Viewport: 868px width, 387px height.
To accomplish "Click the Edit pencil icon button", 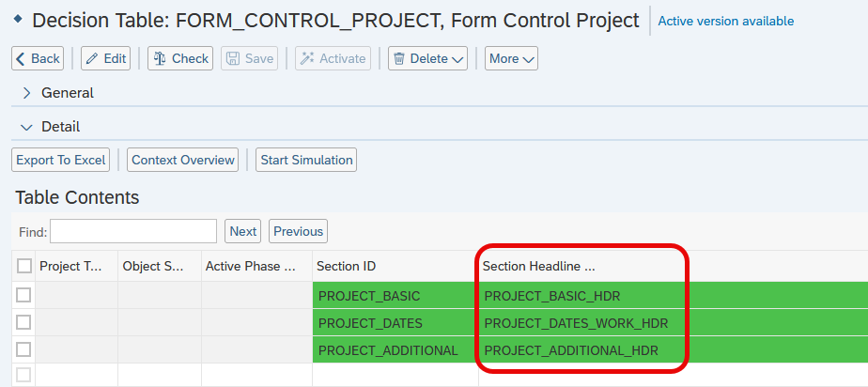I will click(x=92, y=58).
